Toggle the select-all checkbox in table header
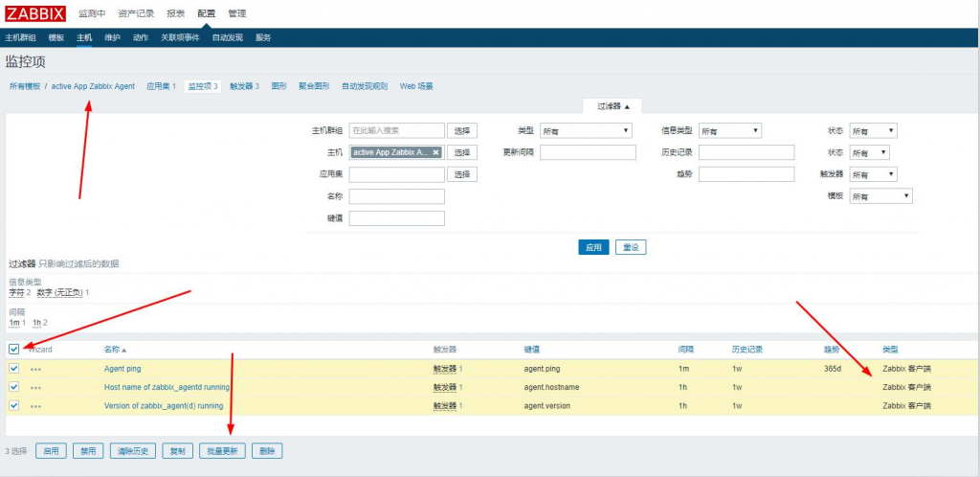The width and height of the screenshot is (980, 477). pos(13,349)
